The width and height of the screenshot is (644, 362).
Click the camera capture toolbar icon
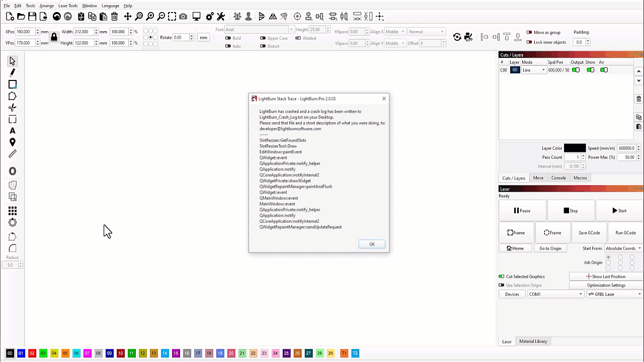(183, 17)
